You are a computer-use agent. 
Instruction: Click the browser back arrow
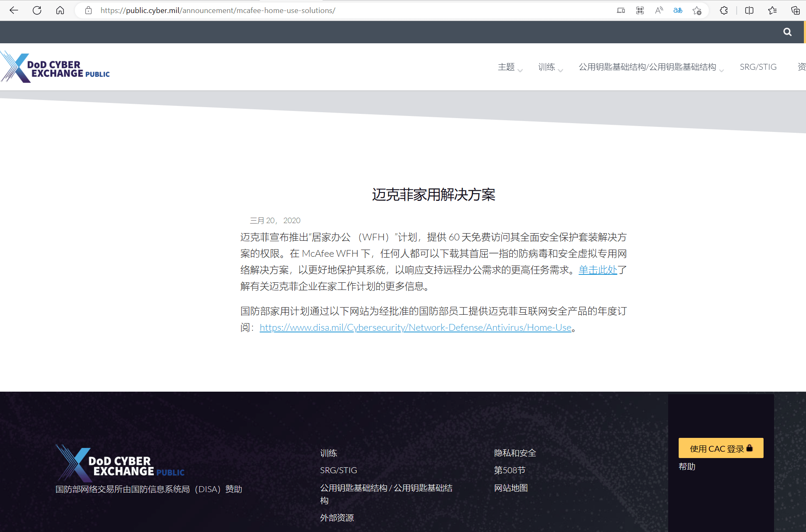13,11
